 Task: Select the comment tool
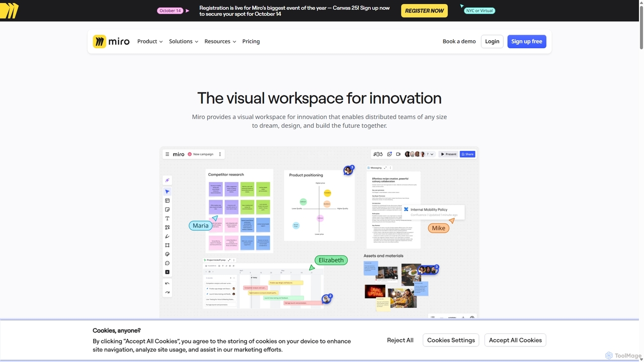tap(168, 263)
